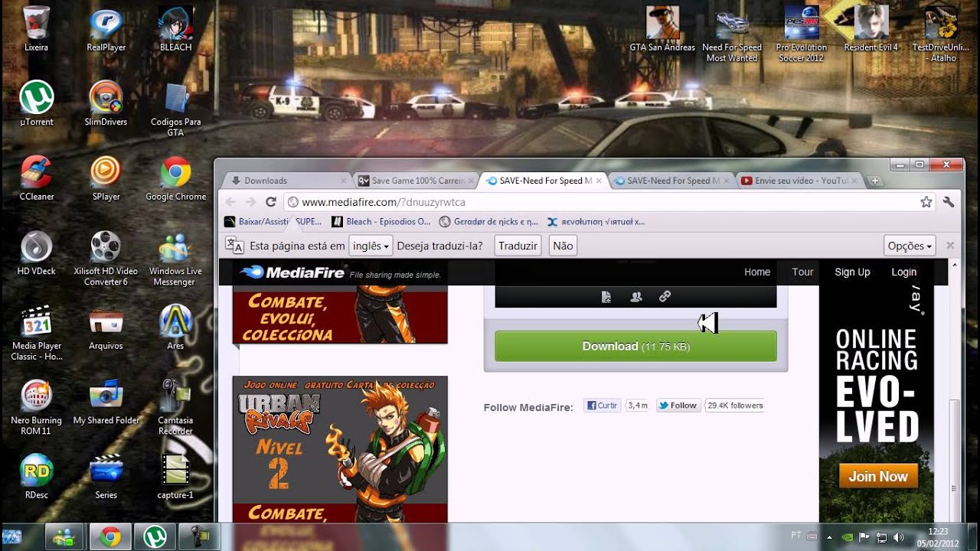The height and width of the screenshot is (551, 980).
Task: Click MediaFire Sign Up link
Action: pyautogui.click(x=852, y=272)
